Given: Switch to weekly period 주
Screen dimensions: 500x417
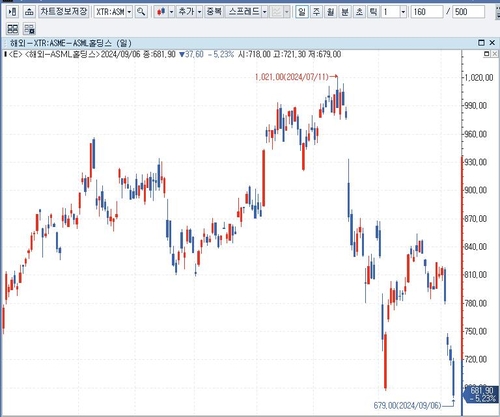Looking at the screenshot, I should click(316, 12).
